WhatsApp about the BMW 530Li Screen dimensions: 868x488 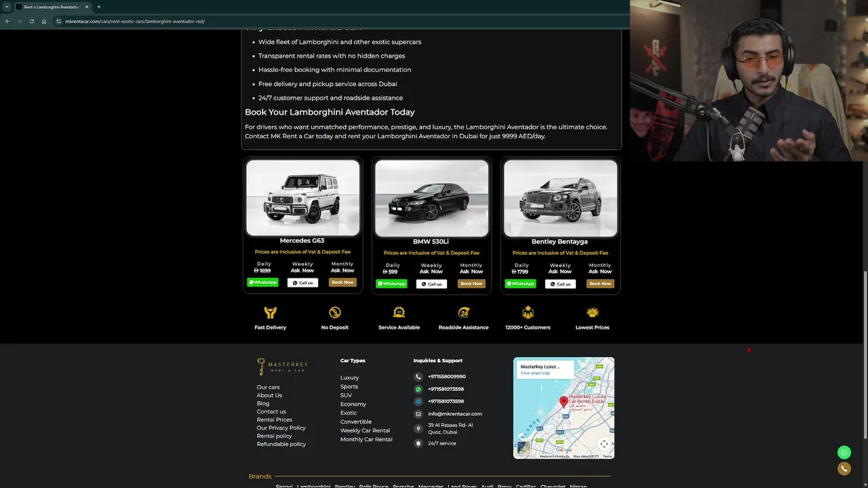click(391, 284)
